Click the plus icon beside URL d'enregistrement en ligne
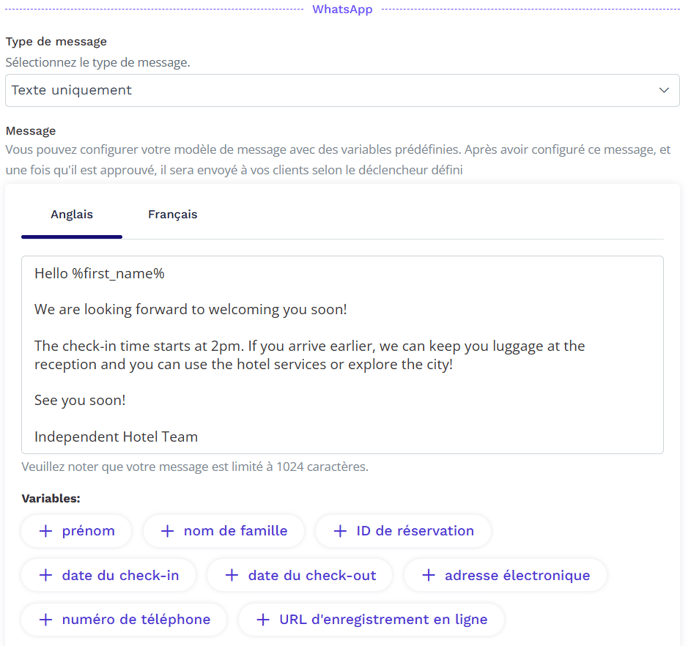The width and height of the screenshot is (688, 646). pos(263,620)
